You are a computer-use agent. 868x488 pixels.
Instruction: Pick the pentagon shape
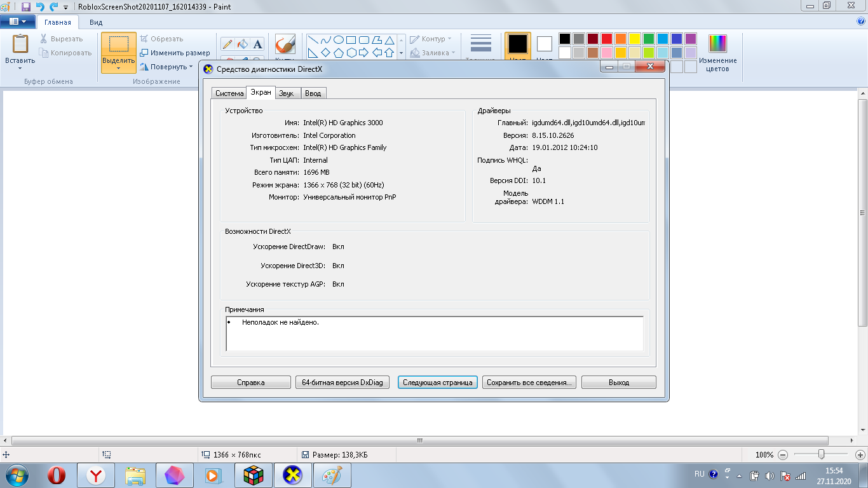click(x=339, y=53)
